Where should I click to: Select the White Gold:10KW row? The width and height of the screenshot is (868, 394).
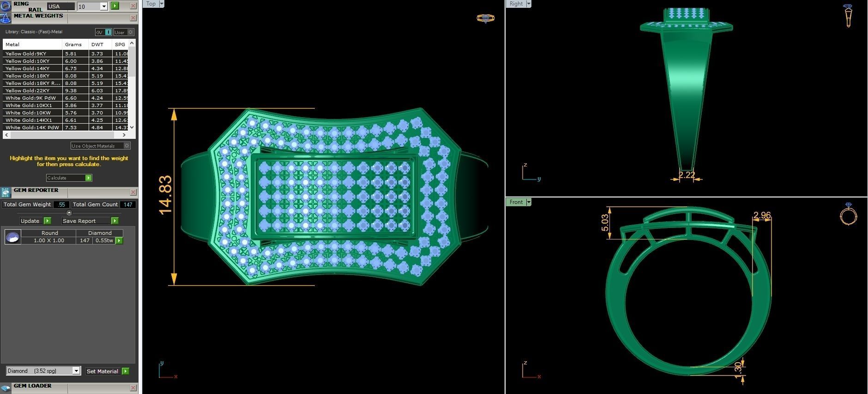coord(66,113)
